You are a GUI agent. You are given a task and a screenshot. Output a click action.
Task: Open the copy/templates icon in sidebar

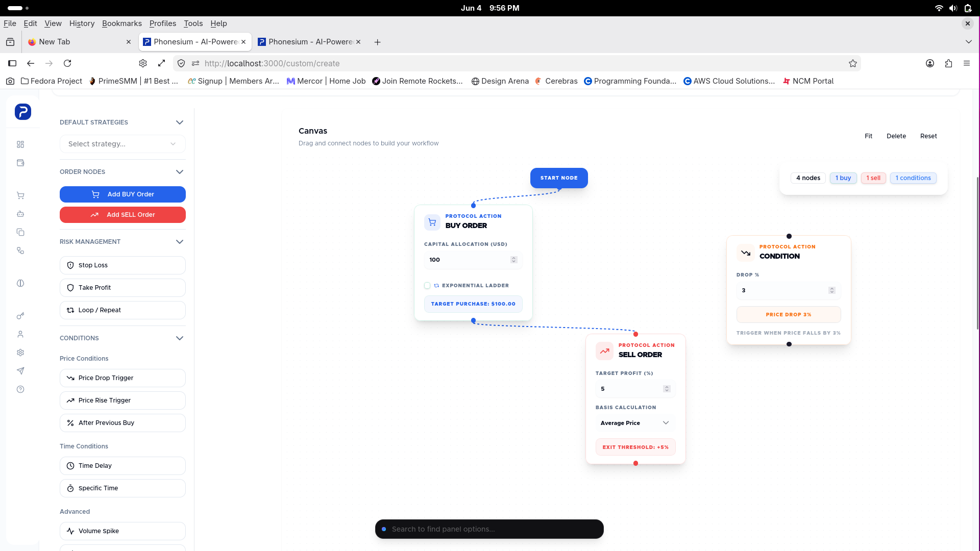[20, 232]
